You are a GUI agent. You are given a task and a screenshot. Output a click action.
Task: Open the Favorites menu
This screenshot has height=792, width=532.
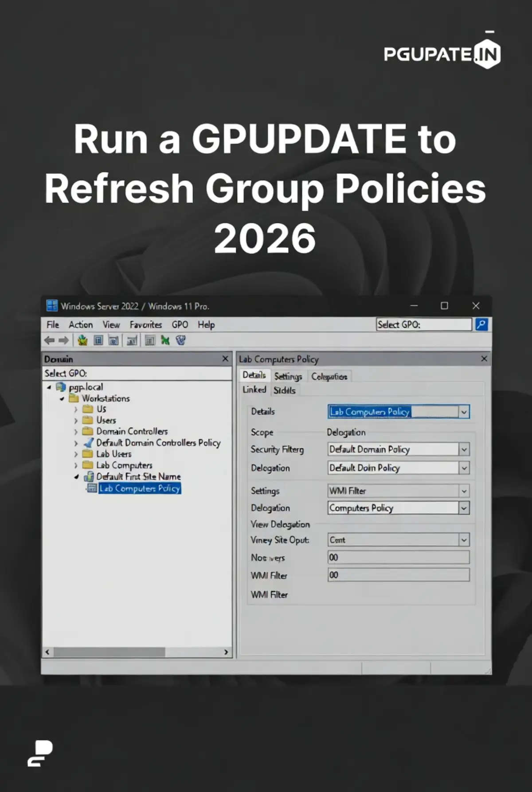pyautogui.click(x=146, y=324)
